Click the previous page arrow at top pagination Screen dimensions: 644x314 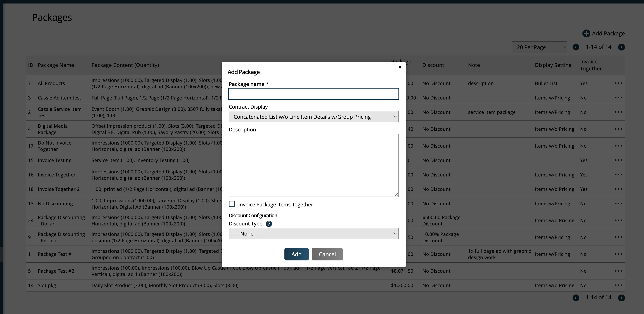(x=576, y=47)
